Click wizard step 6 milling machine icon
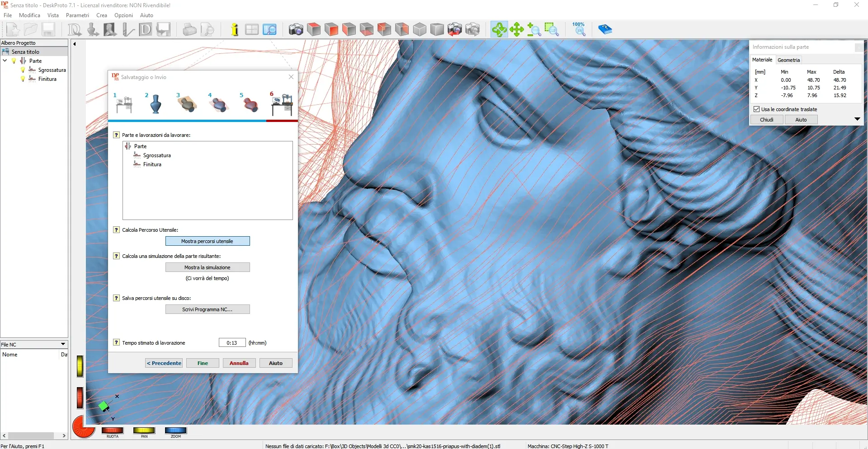Viewport: 868px width, 449px height. pos(282,104)
